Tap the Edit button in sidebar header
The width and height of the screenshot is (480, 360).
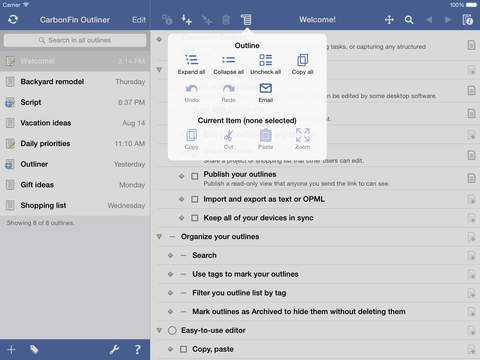click(139, 20)
